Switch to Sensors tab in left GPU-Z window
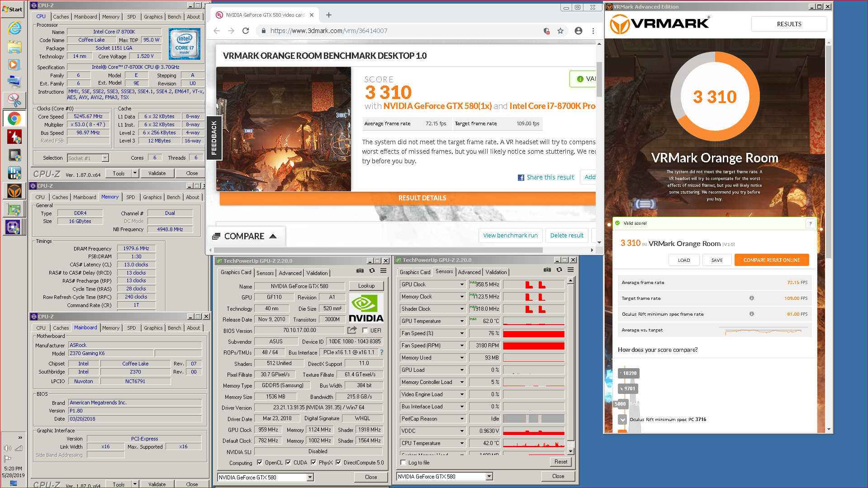 coord(265,273)
